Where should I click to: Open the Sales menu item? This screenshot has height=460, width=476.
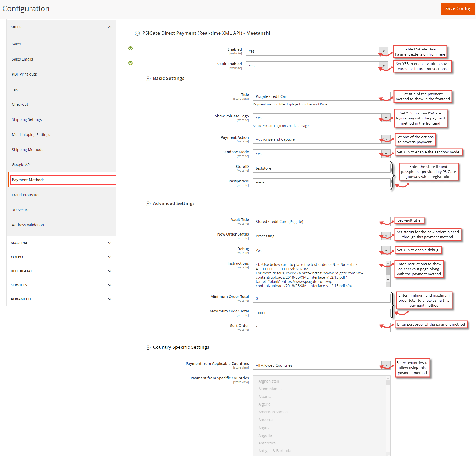pos(16,44)
